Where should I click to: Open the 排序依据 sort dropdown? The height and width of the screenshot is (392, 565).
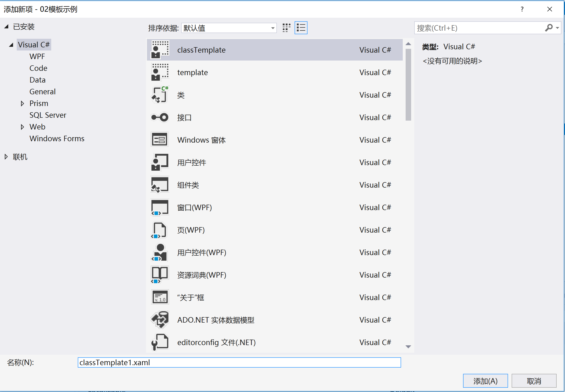[x=229, y=28]
